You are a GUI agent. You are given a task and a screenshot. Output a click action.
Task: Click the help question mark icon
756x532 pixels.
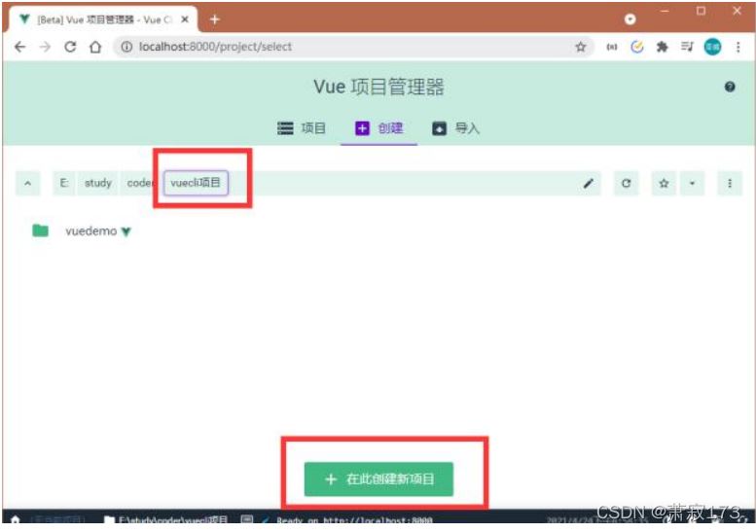pyautogui.click(x=730, y=87)
